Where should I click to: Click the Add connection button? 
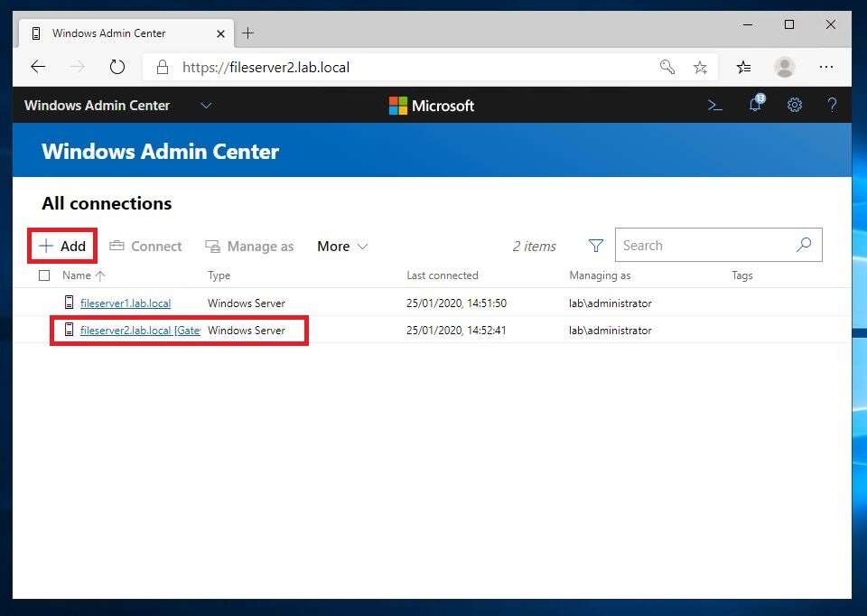(x=62, y=246)
